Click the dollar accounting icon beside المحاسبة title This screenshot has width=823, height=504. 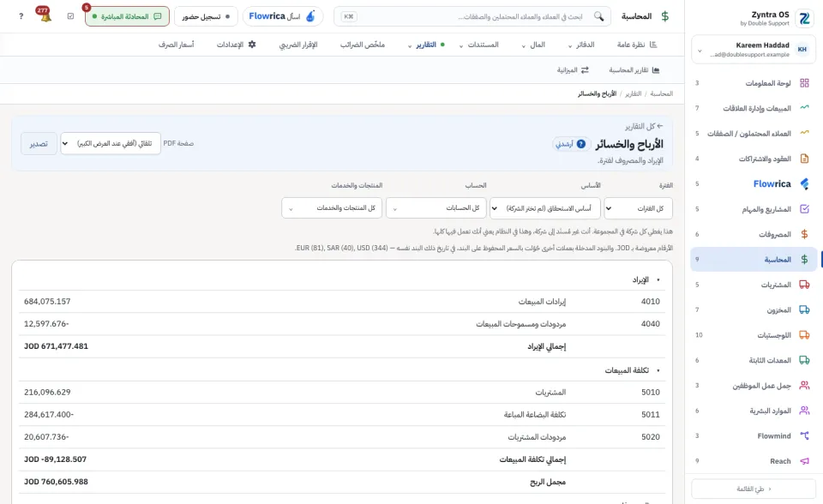click(x=665, y=16)
